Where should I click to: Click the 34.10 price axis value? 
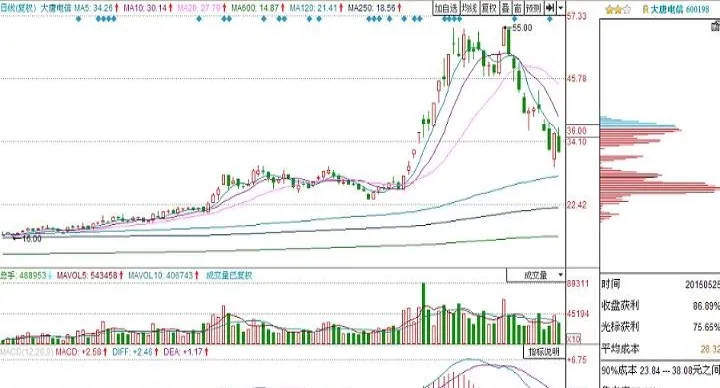click(577, 142)
